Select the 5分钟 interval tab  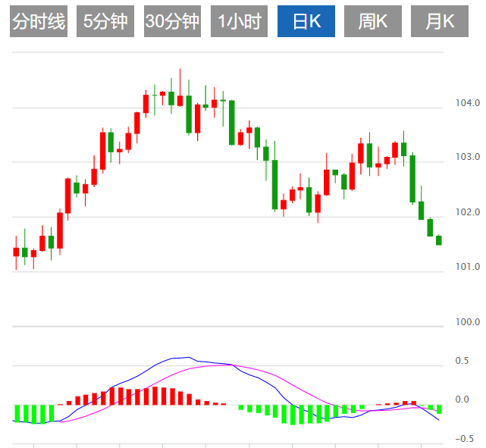pos(105,21)
